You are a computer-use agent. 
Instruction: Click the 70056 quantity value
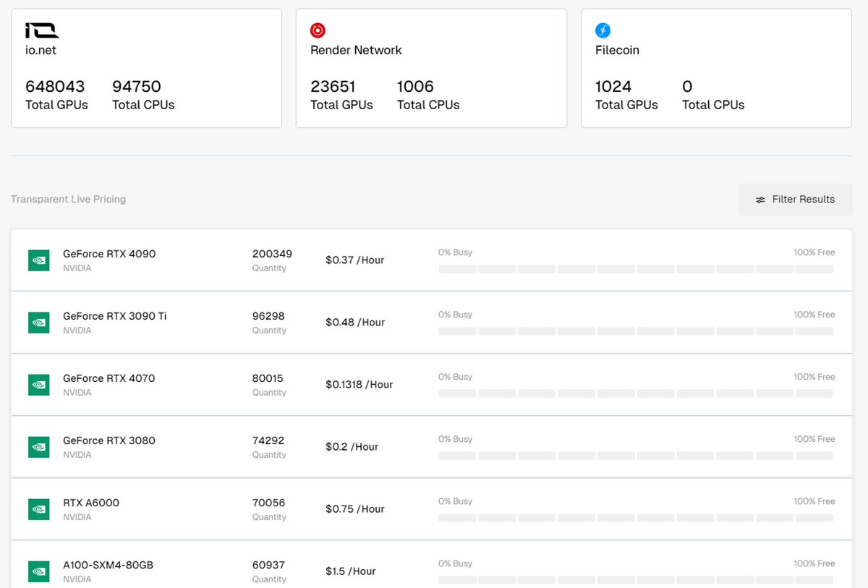tap(268, 503)
